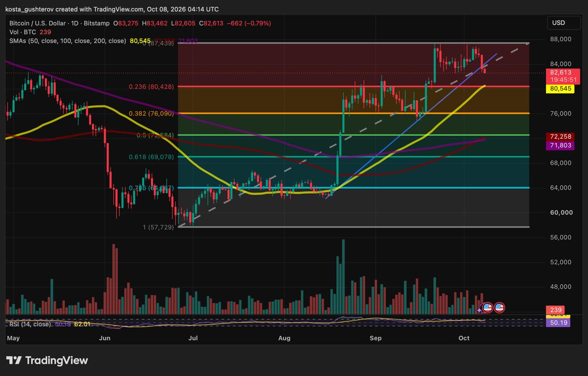Click the 76,000 price scale value

pos(560,113)
